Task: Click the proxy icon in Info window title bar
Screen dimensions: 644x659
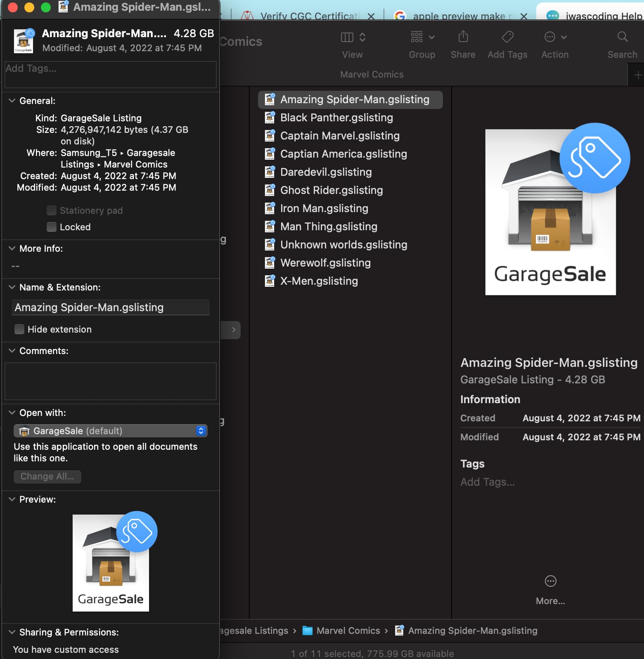Action: tap(63, 7)
